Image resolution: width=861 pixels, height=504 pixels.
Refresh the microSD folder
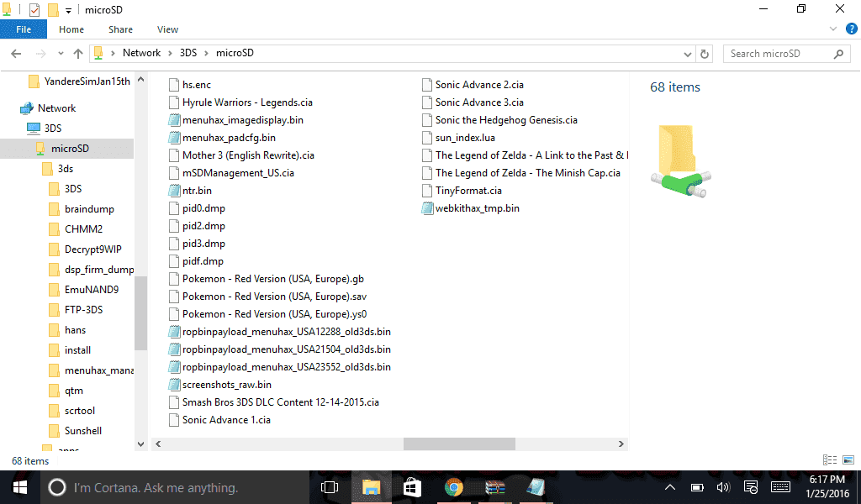[705, 54]
